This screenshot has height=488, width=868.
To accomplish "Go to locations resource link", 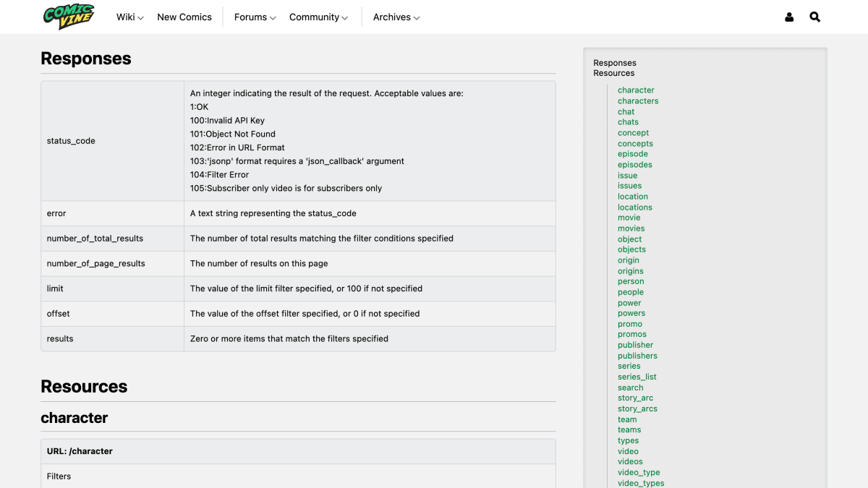I will pos(635,207).
